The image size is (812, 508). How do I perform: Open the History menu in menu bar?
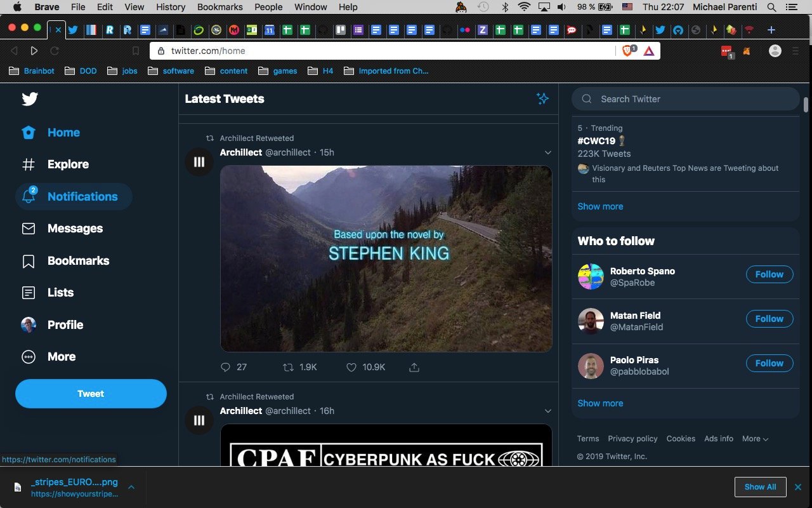click(x=171, y=7)
